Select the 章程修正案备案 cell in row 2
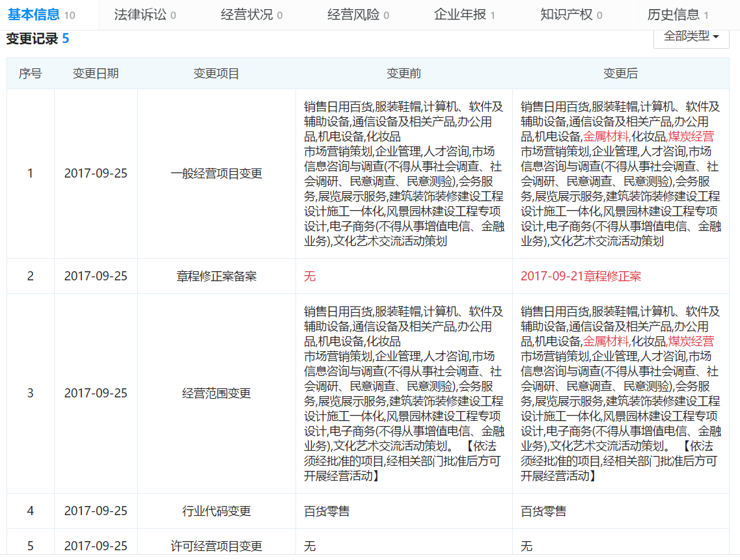This screenshot has height=560, width=740. point(216,276)
